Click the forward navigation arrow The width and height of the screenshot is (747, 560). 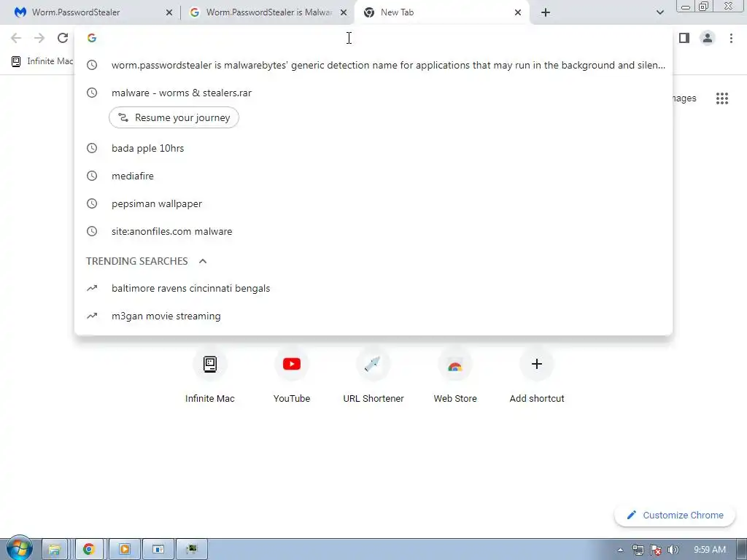[39, 38]
